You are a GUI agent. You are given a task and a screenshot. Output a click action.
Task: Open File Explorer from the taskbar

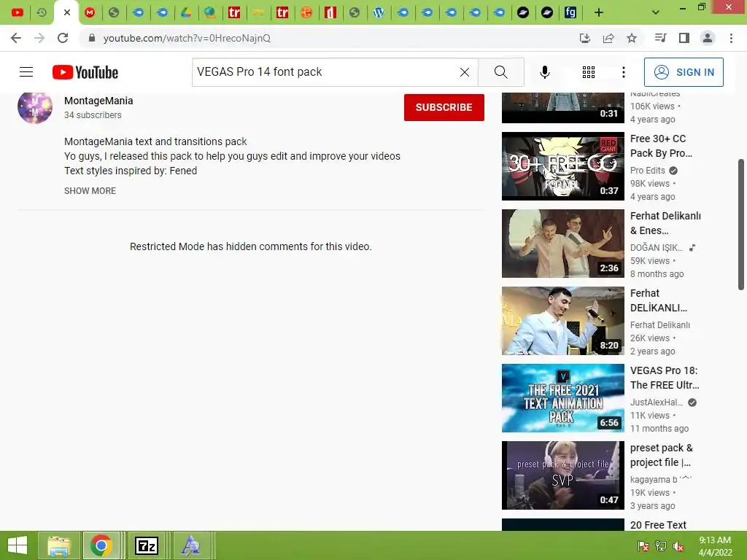pos(59,545)
